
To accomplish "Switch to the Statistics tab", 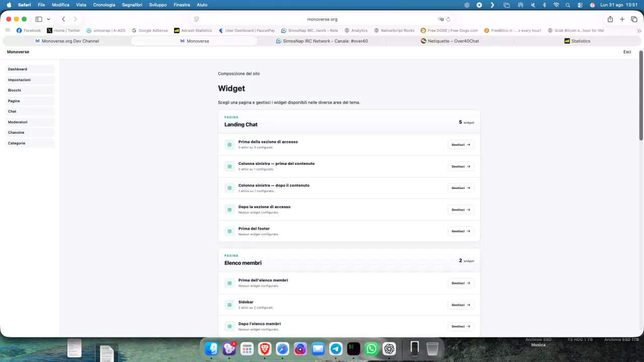I will (577, 41).
